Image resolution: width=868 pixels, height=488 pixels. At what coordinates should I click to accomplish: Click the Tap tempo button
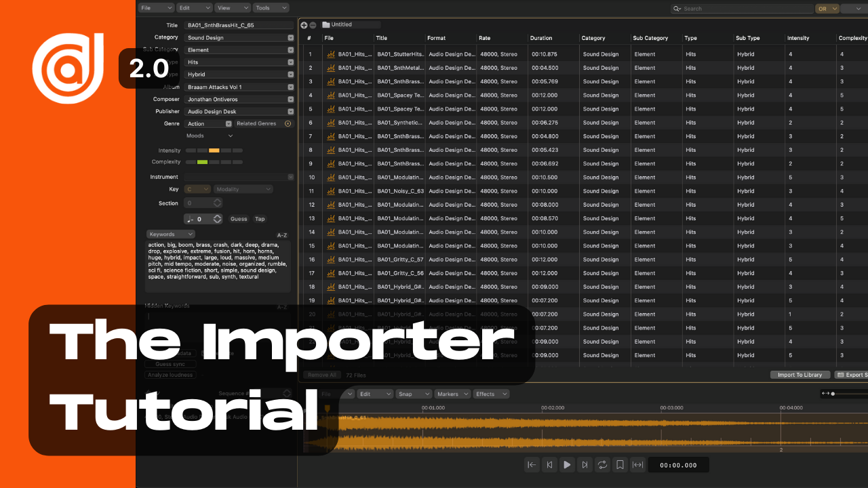[260, 219]
